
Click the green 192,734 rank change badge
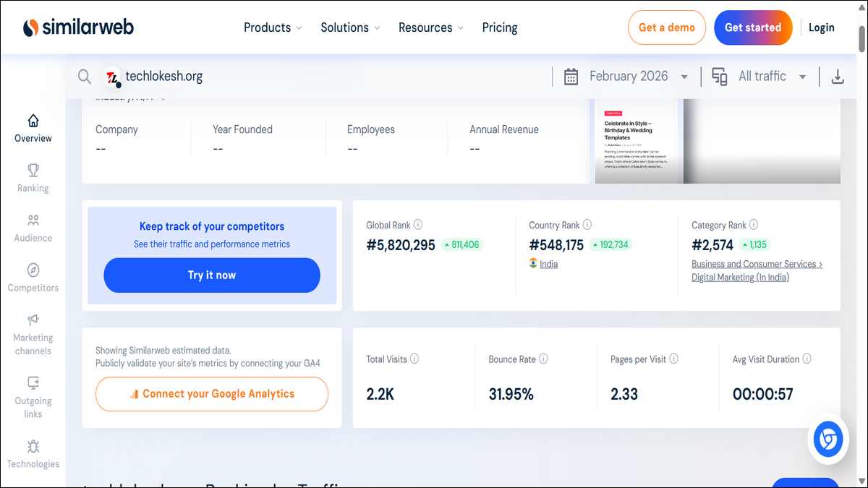click(x=610, y=244)
